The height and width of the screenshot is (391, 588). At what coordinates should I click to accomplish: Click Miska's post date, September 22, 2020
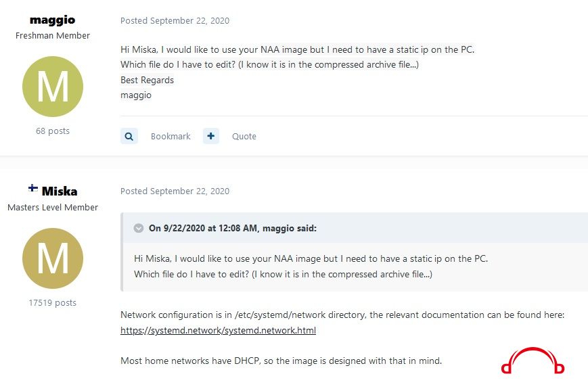(x=189, y=191)
